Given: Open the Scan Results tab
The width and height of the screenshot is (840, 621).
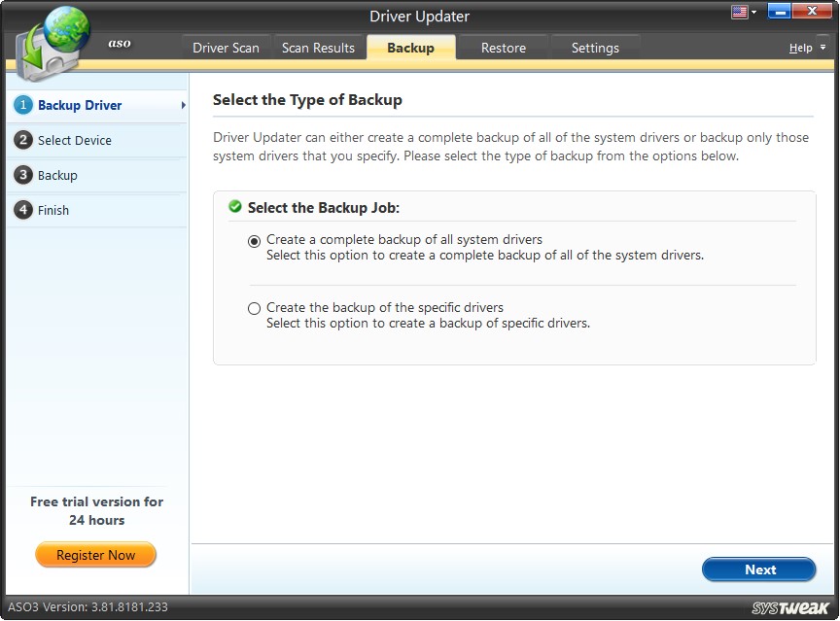Looking at the screenshot, I should (x=319, y=47).
